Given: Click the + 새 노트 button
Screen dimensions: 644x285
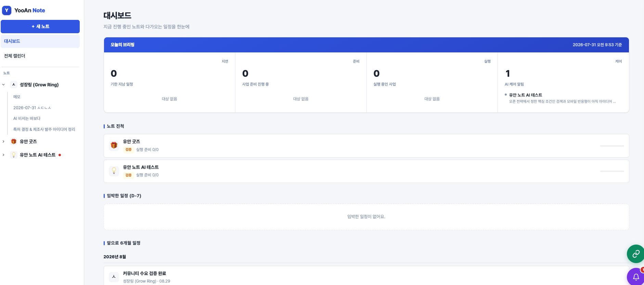Looking at the screenshot, I should (x=40, y=26).
